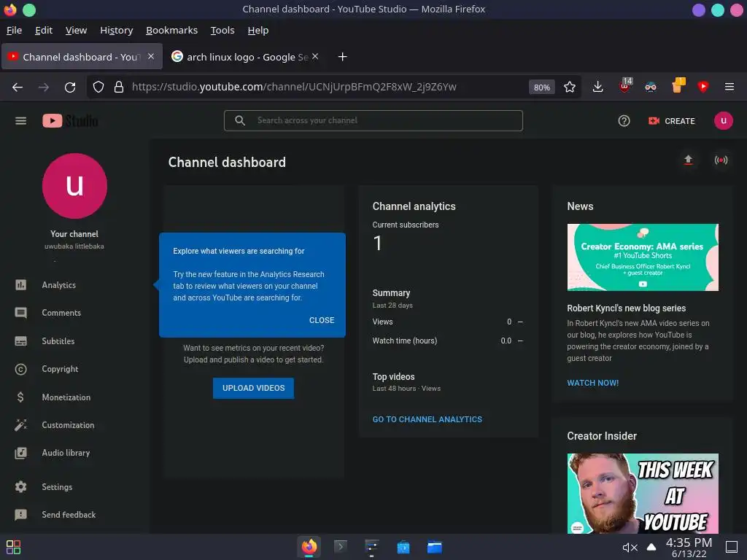This screenshot has height=560, width=747.
Task: Close the Channel dashboard tab
Action: click(150, 57)
